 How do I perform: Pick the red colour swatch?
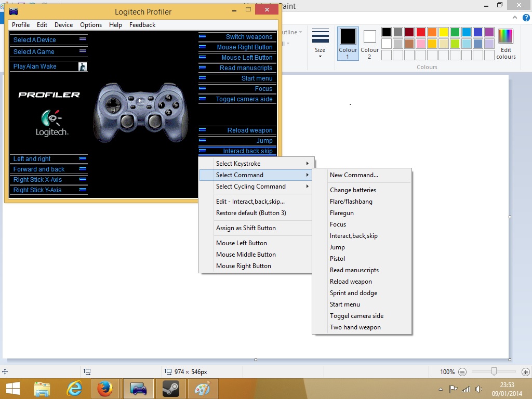coord(421,32)
